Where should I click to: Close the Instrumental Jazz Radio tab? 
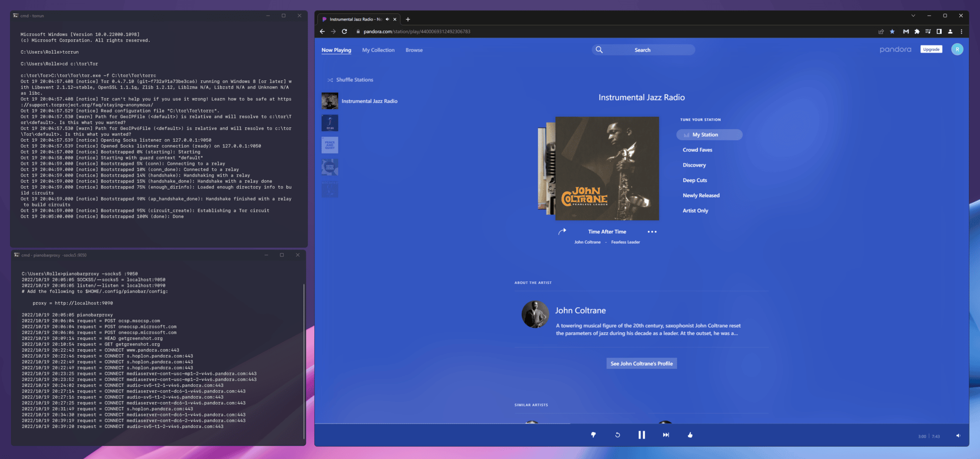(x=395, y=19)
